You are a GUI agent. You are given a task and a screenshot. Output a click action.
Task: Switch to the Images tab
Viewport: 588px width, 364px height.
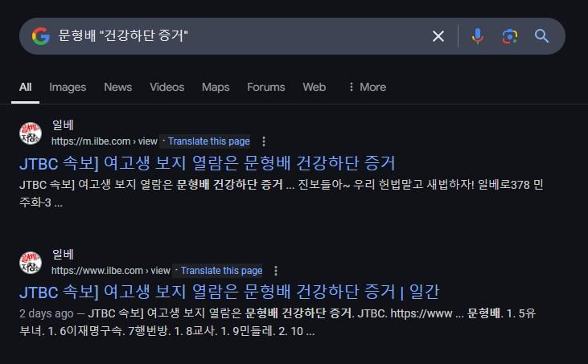click(x=68, y=88)
